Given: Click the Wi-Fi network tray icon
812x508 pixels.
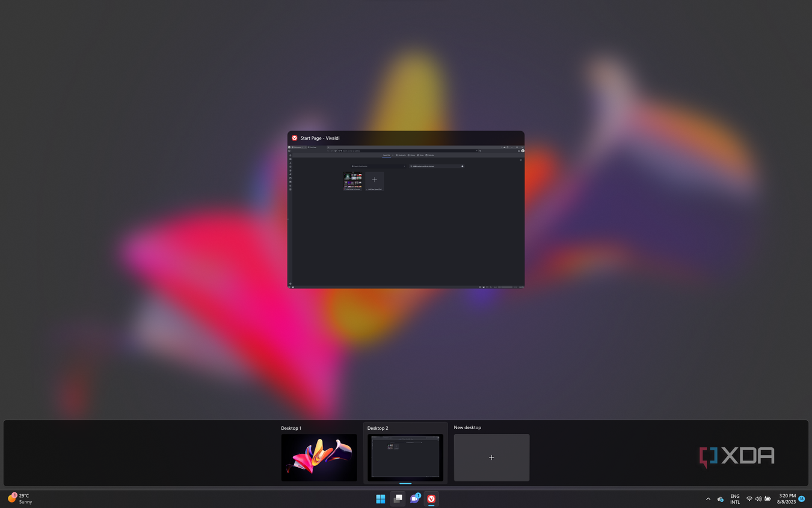Looking at the screenshot, I should [749, 499].
